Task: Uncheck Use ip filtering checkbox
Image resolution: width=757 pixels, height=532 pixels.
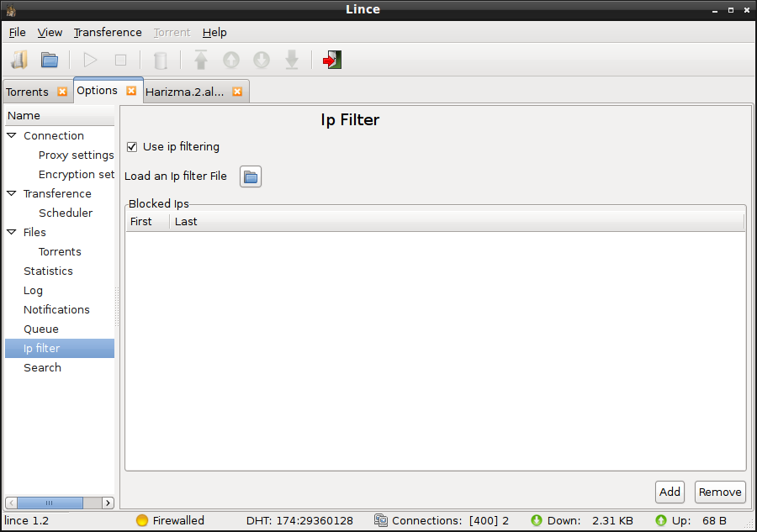Action: pyautogui.click(x=132, y=146)
